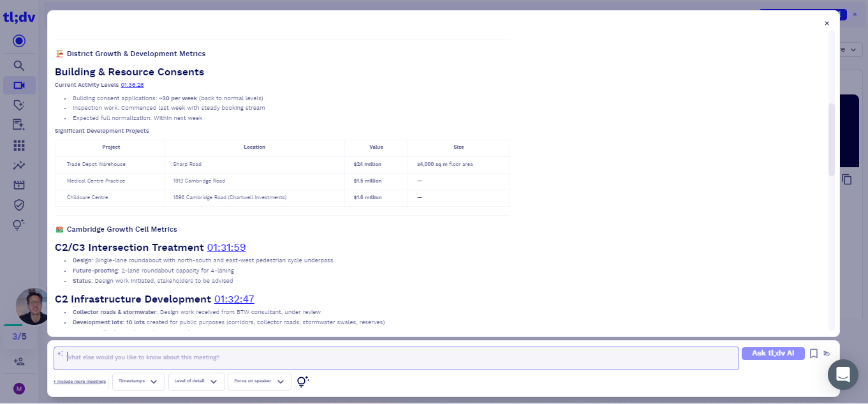
Task: Click the copy icon behind the modal
Action: (x=847, y=179)
